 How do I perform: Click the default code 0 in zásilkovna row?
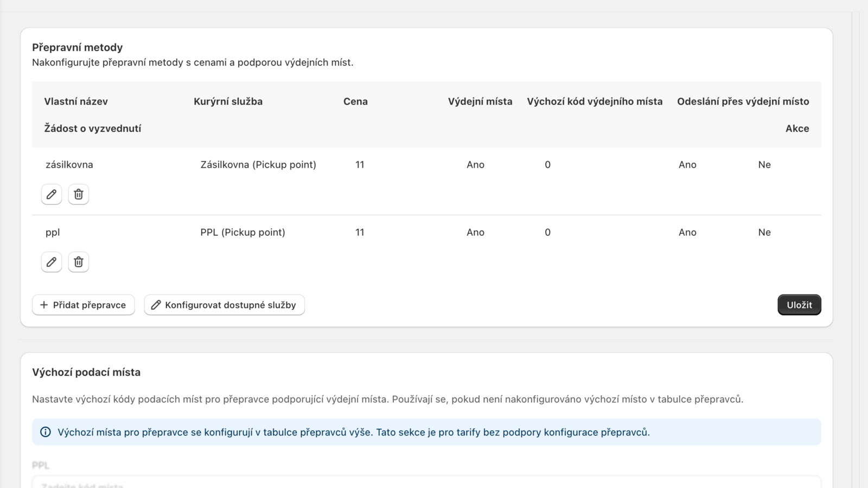point(547,165)
